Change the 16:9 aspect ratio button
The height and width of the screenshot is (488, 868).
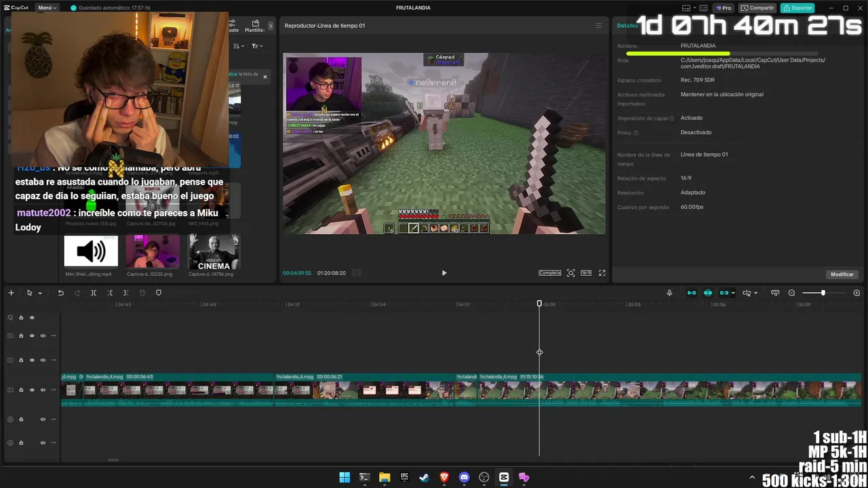pyautogui.click(x=586, y=273)
